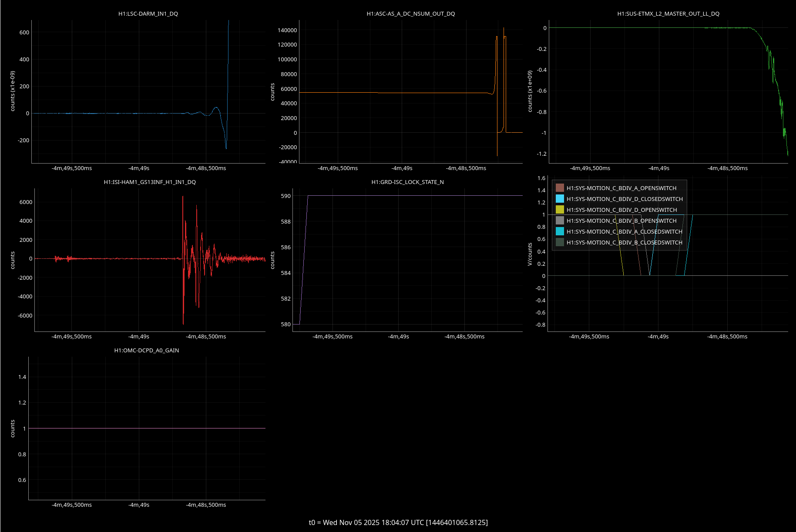This screenshot has width=796, height=532.
Task: Toggle the BDIV_A_OPENSWITCH legend entry
Action: (x=621, y=188)
